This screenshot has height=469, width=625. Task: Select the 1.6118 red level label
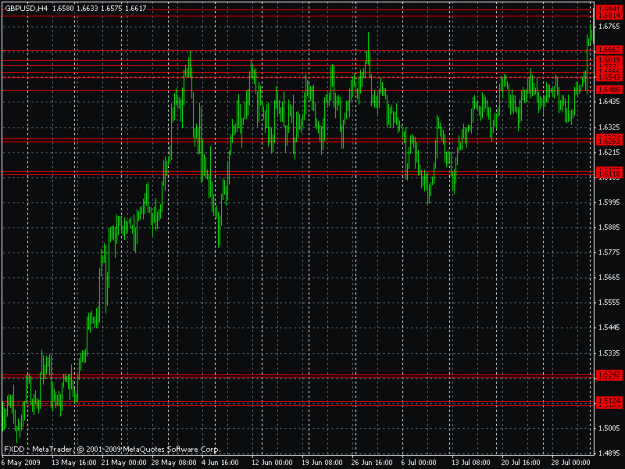coord(609,174)
